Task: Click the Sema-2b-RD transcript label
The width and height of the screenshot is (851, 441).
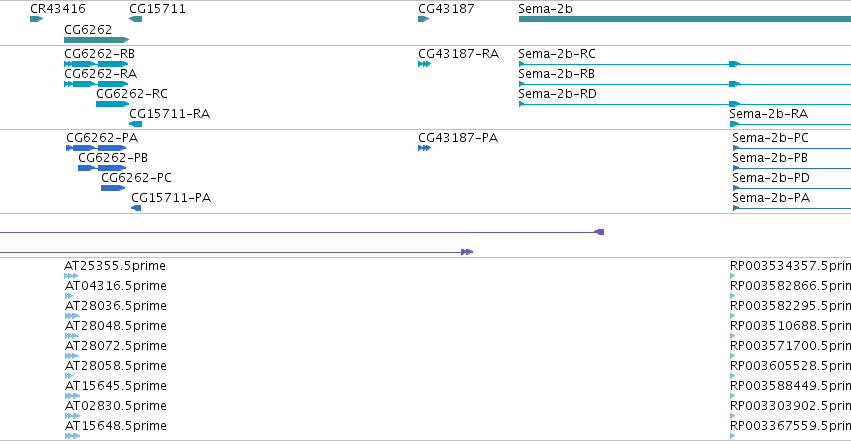Action: (557, 94)
